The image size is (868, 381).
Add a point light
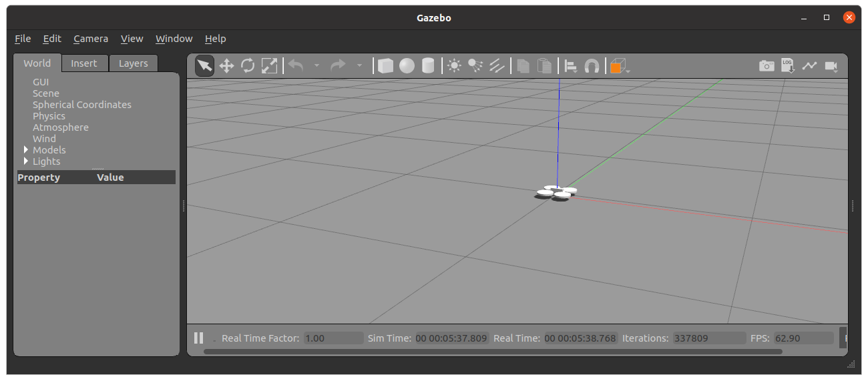pyautogui.click(x=454, y=65)
